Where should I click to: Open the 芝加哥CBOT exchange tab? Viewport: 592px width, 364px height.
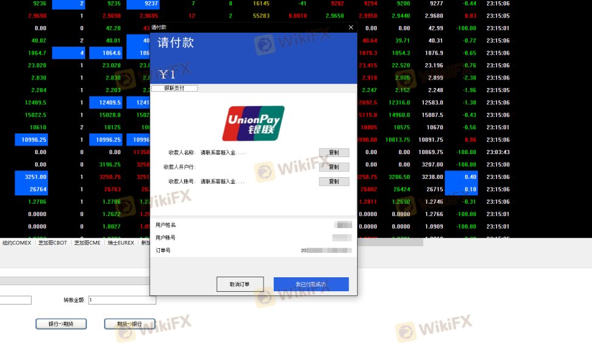click(x=52, y=243)
